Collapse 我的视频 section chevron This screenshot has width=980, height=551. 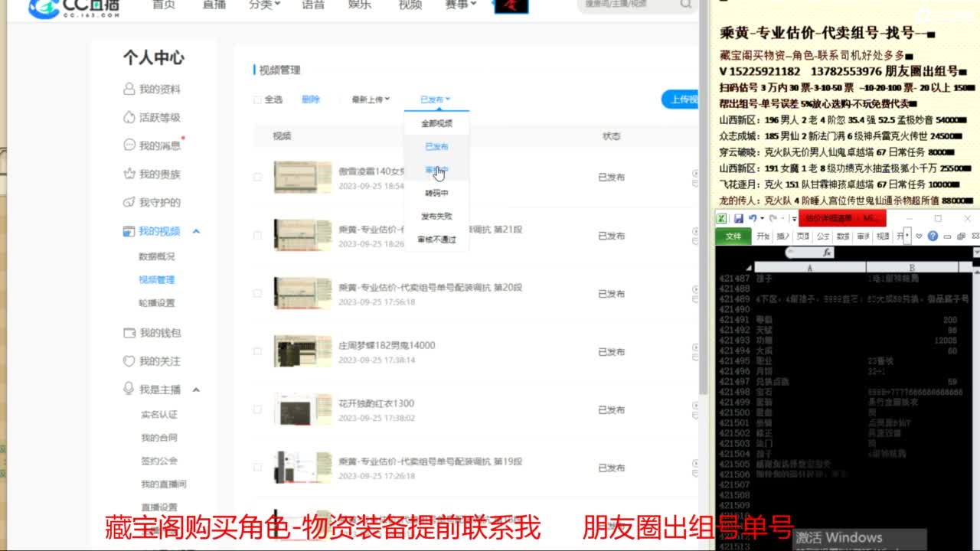coord(196,231)
